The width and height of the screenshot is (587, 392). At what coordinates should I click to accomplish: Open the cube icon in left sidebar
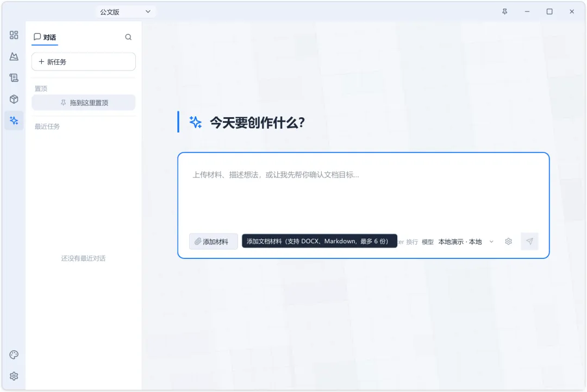pyautogui.click(x=14, y=99)
